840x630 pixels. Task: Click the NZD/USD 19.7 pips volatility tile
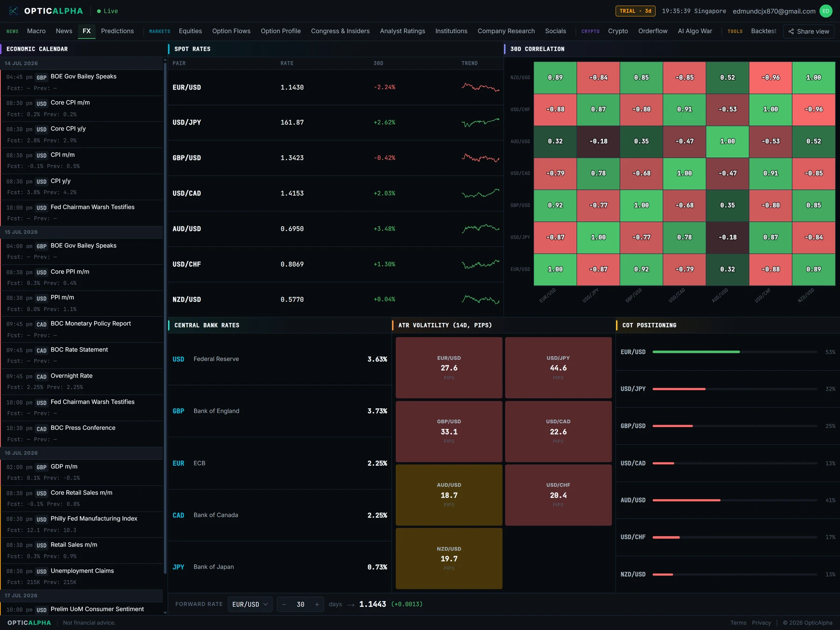449,559
